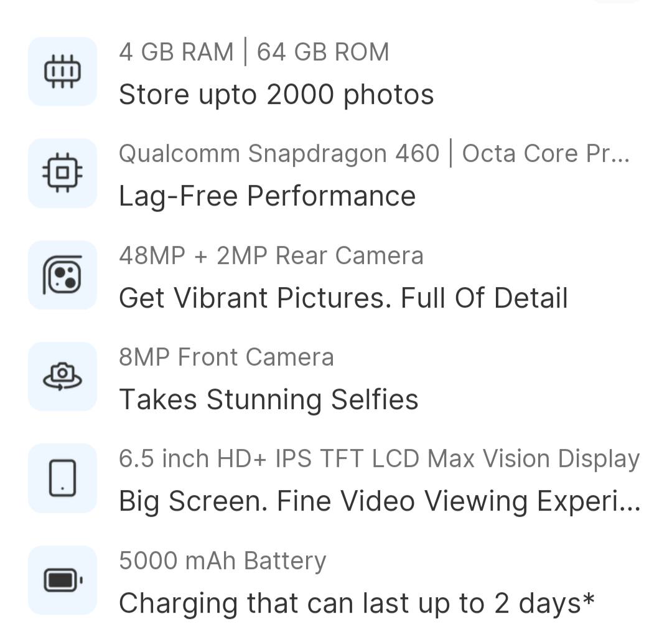Tap the truncated "Octa Core Pr..." text
672x642 pixels.
pos(546,153)
